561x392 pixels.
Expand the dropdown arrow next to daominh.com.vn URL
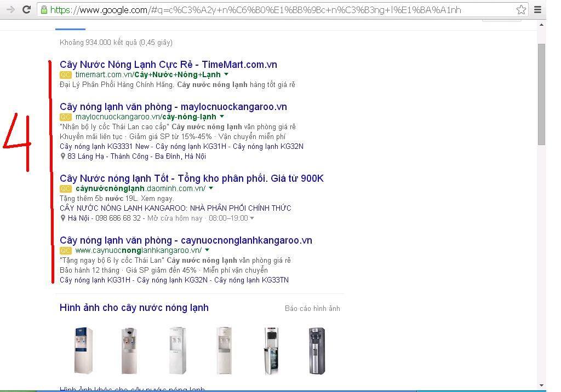point(211,188)
